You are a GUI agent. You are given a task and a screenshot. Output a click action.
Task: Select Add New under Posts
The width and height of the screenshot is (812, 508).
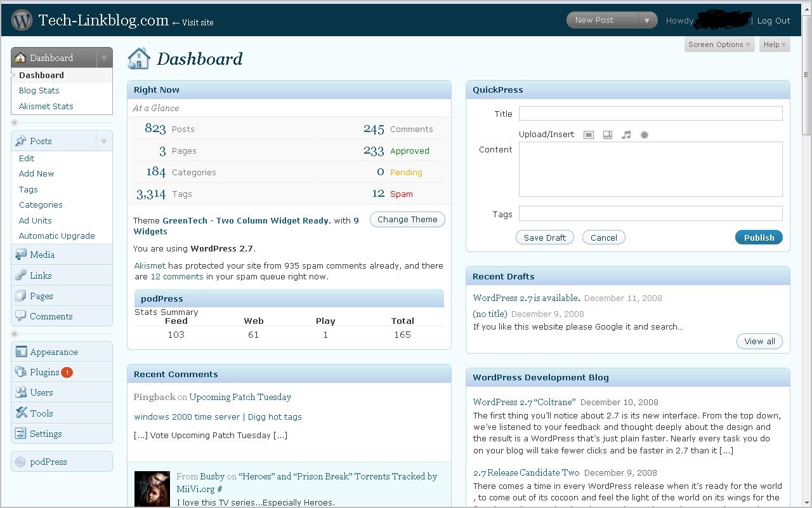(37, 173)
